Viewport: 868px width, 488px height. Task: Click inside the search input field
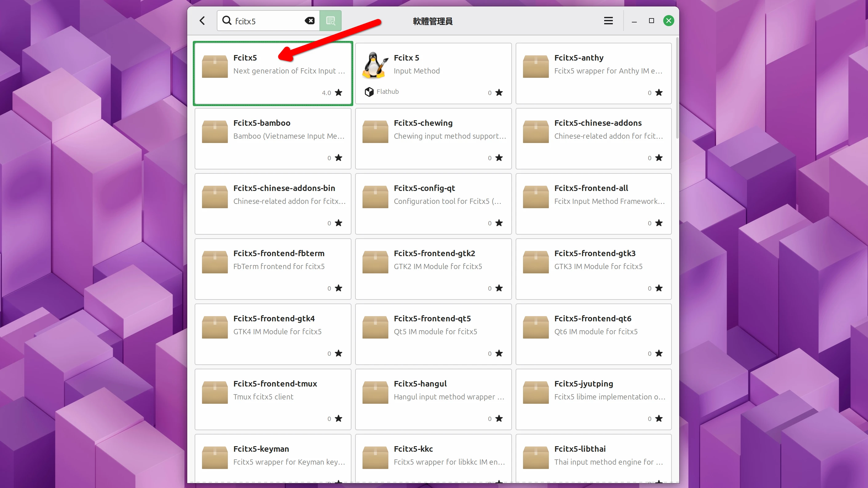point(270,21)
